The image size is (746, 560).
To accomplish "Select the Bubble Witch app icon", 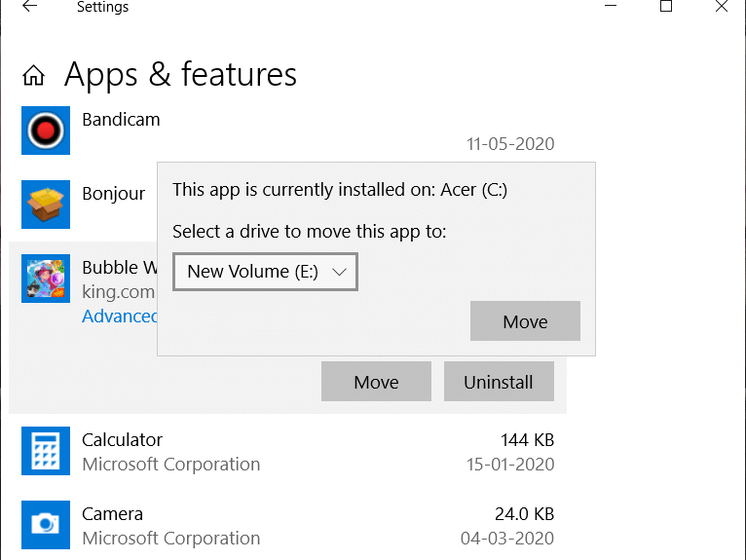I will 46,279.
